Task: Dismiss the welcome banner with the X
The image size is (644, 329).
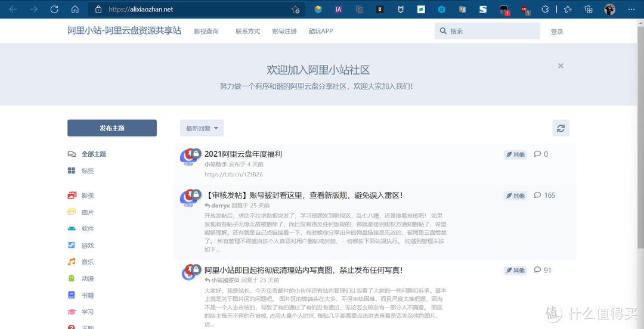Action: (561, 66)
